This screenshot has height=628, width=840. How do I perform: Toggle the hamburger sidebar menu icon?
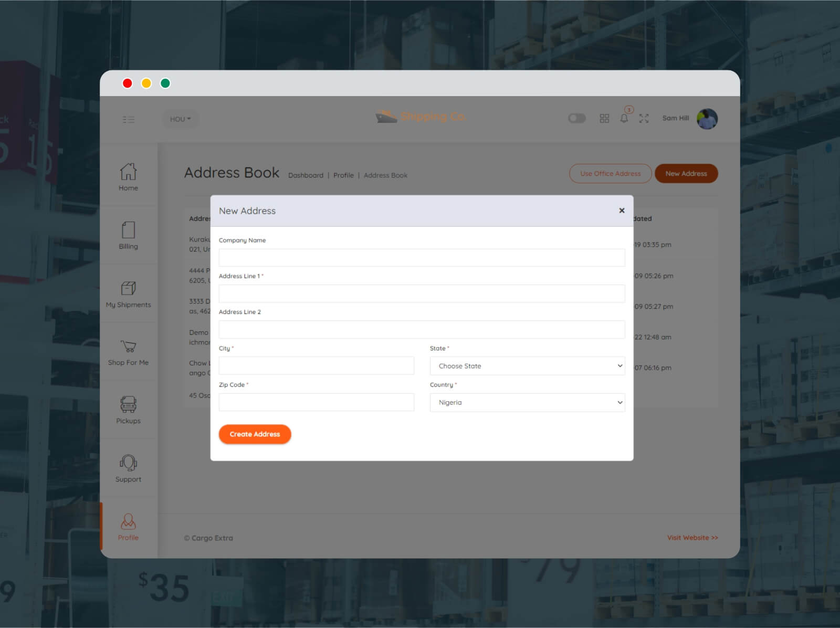(129, 119)
